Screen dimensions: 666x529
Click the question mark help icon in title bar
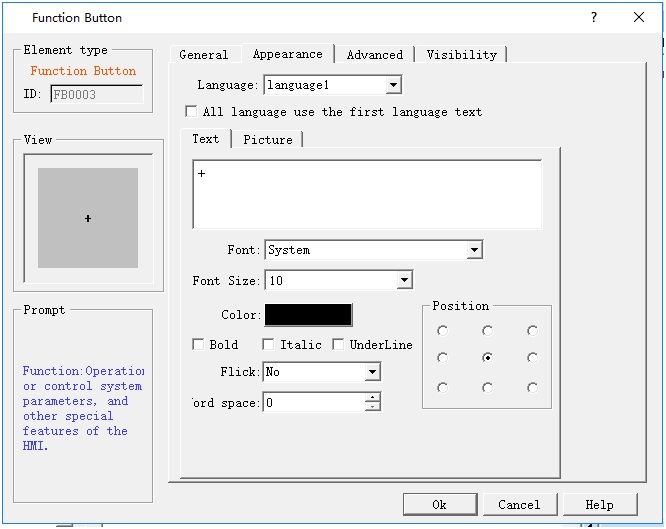click(x=594, y=18)
